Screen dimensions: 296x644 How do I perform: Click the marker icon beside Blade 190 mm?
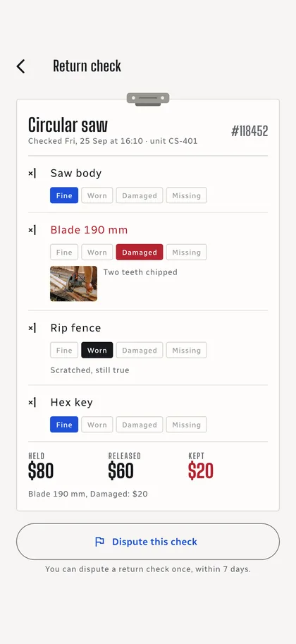click(32, 230)
